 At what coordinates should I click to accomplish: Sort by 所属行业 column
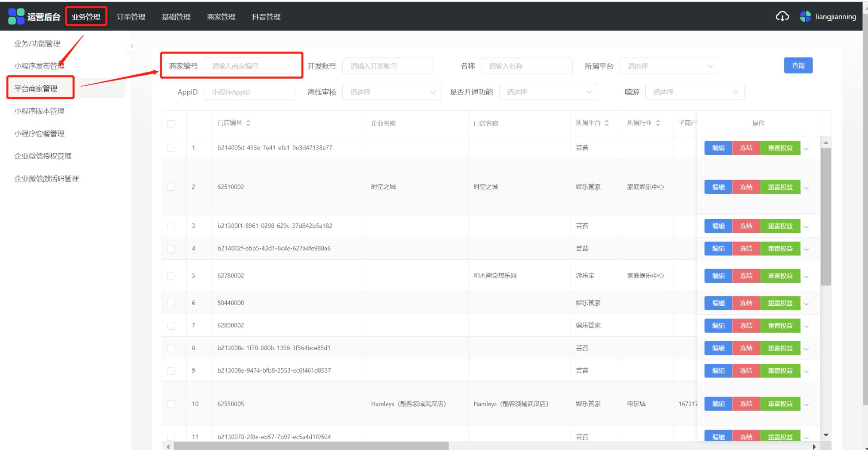tap(658, 123)
